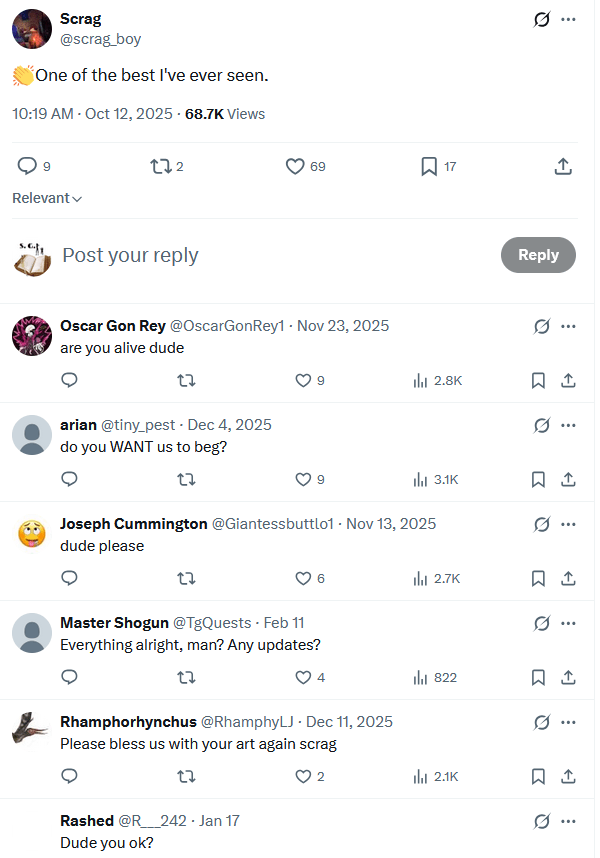Screen dimensions: 600x858
Task: Share Scrag's main post
Action: [x=563, y=166]
